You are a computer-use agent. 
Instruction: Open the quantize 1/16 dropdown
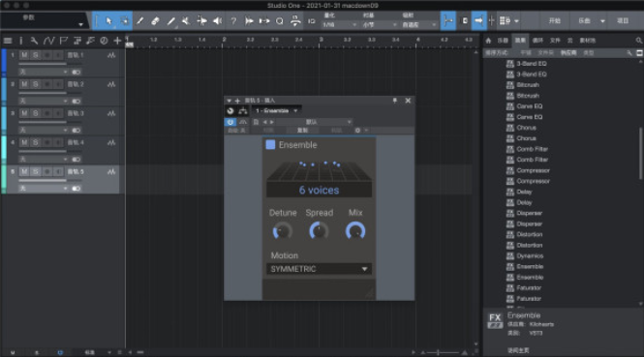pyautogui.click(x=339, y=24)
